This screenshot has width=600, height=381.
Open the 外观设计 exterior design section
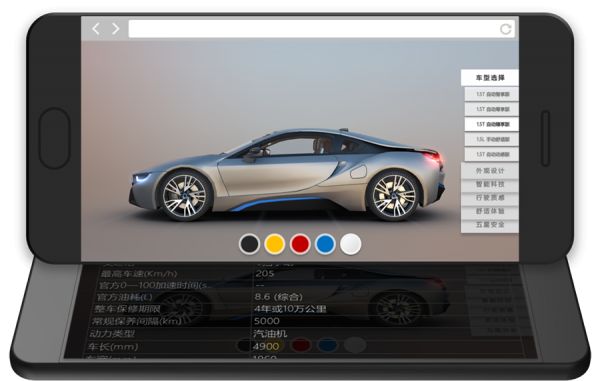coord(490,171)
